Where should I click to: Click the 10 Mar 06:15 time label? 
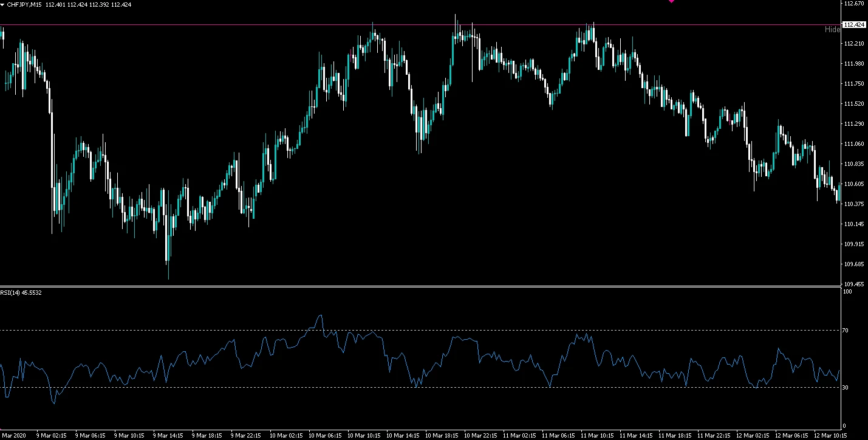point(325,435)
